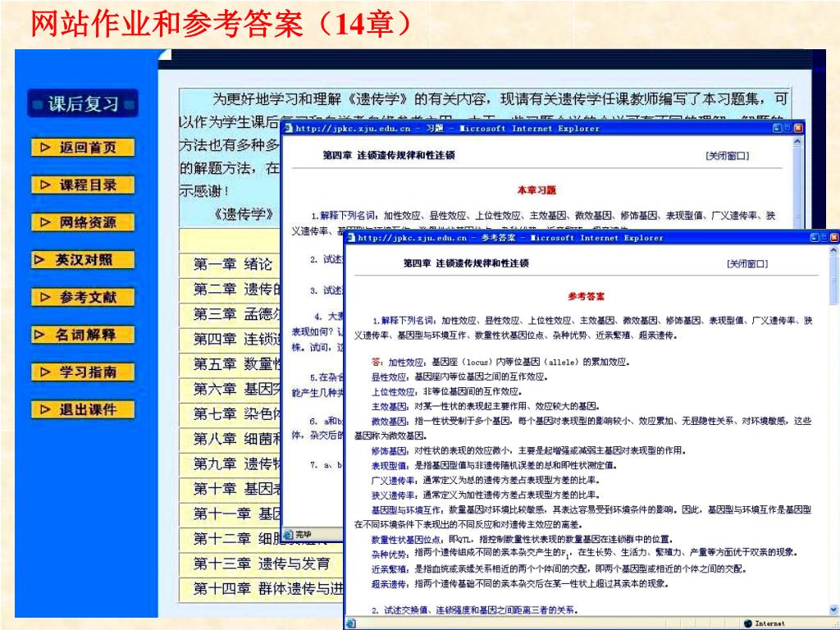
Task: Open 名词解释 in the sidebar
Action: click(83, 335)
